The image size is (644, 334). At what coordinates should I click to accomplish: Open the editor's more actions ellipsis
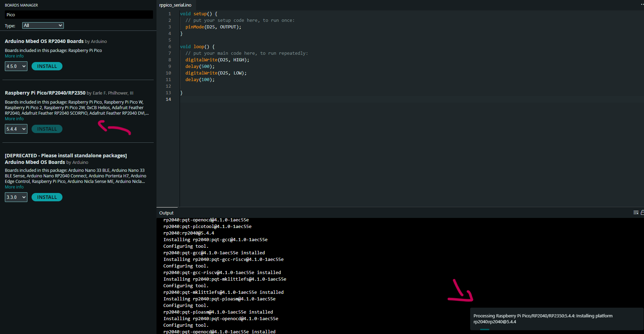[642, 5]
